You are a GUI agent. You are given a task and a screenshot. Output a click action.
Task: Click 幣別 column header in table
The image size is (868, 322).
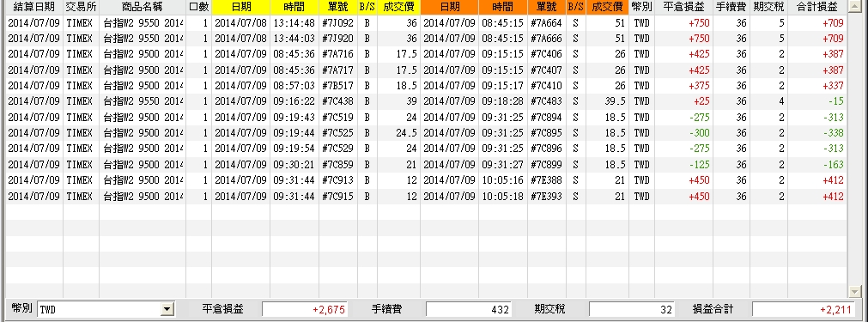point(641,7)
